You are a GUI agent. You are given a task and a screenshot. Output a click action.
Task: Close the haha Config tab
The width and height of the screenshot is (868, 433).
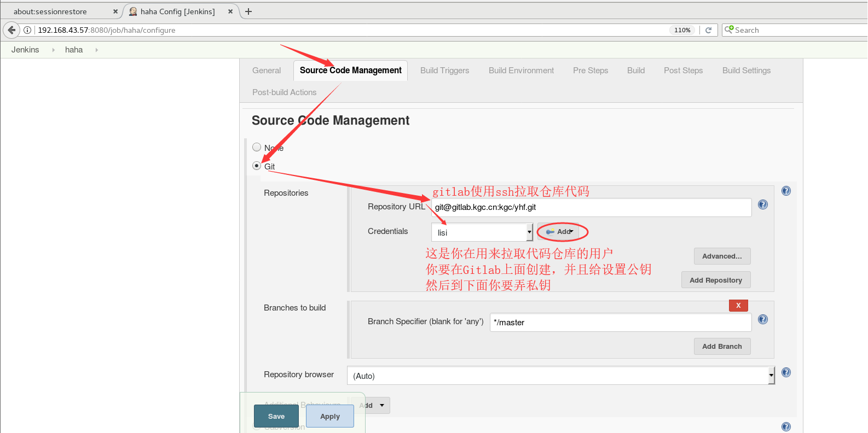(x=230, y=11)
